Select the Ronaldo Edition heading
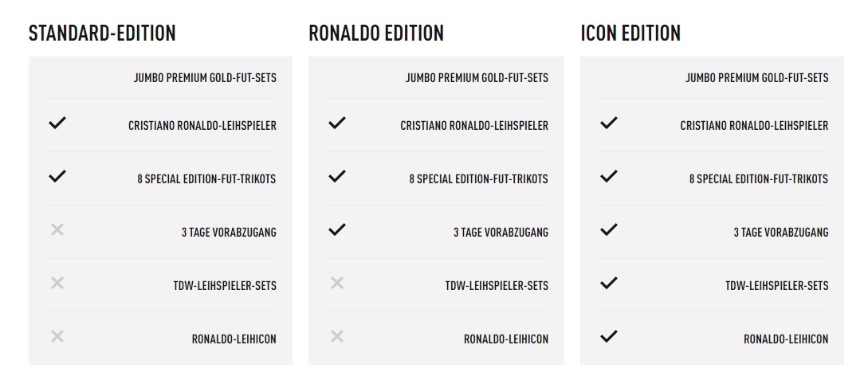The width and height of the screenshot is (868, 388). pyautogui.click(x=376, y=33)
